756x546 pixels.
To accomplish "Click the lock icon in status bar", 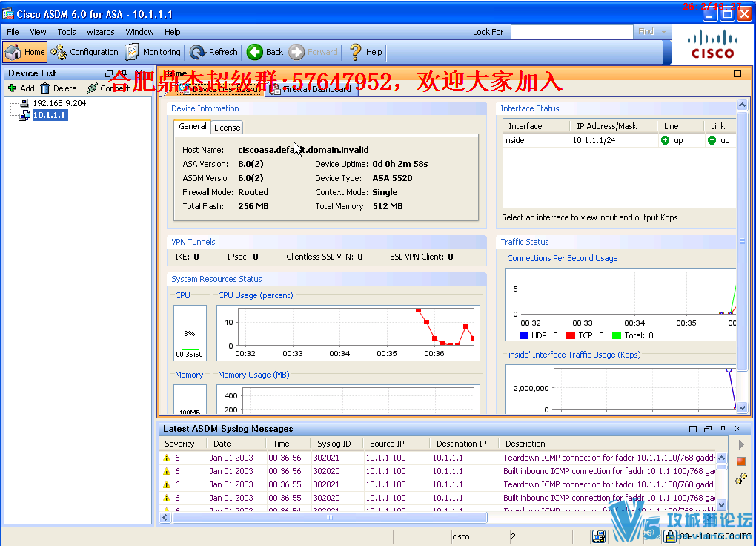I will [670, 536].
